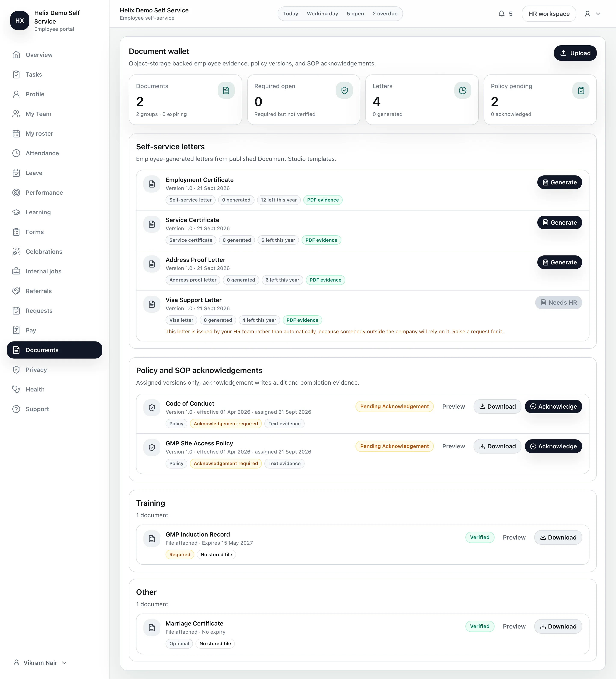This screenshot has height=679, width=616.
Task: Click the 12 left this year tag
Action: (278, 200)
